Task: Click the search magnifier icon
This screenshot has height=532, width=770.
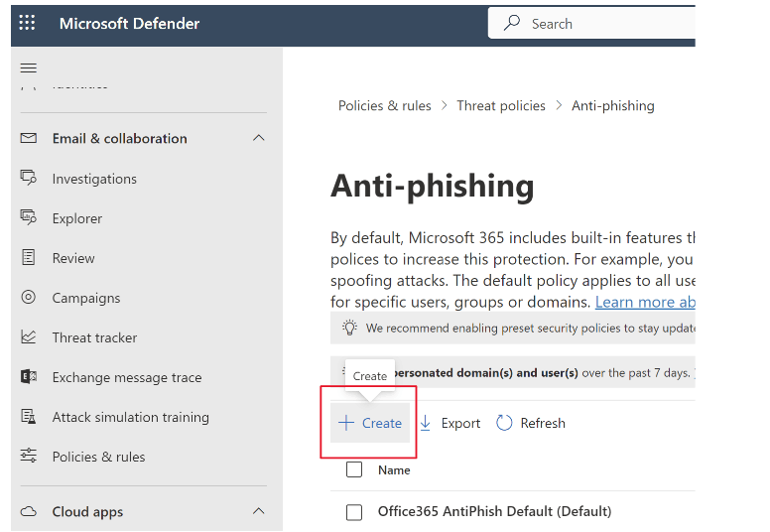Action: point(512,23)
